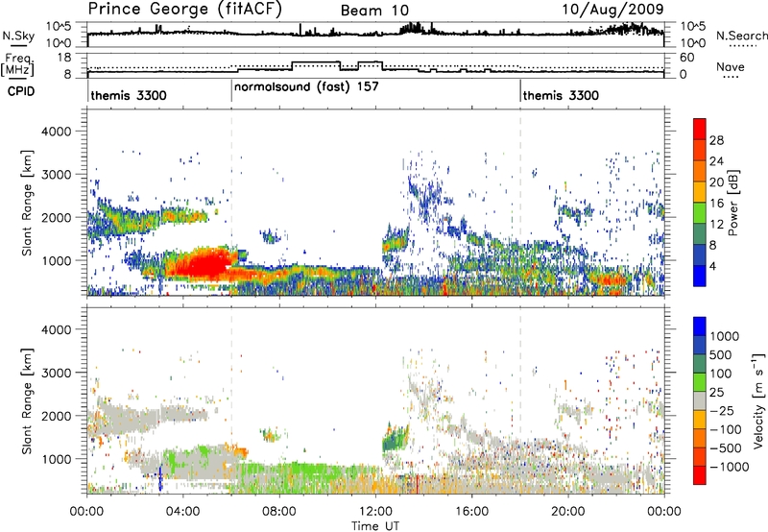The height and width of the screenshot is (532, 768).
Task: Click the "2000" tick on the velocity panel
Action: click(x=57, y=416)
